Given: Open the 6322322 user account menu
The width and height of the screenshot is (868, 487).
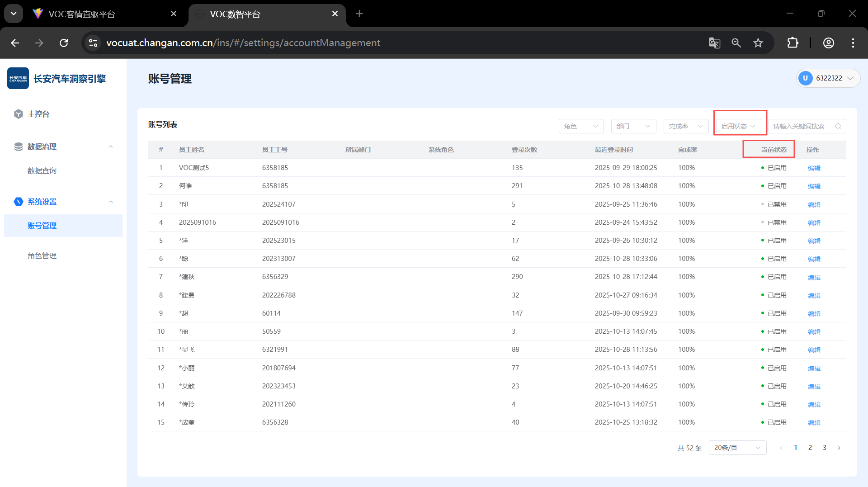Looking at the screenshot, I should (828, 78).
